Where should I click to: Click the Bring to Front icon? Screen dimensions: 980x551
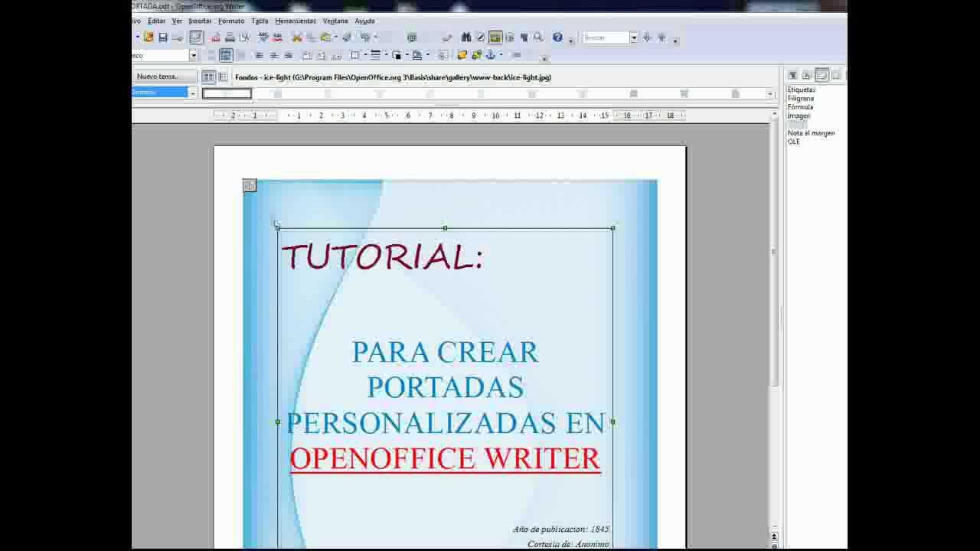(x=462, y=55)
